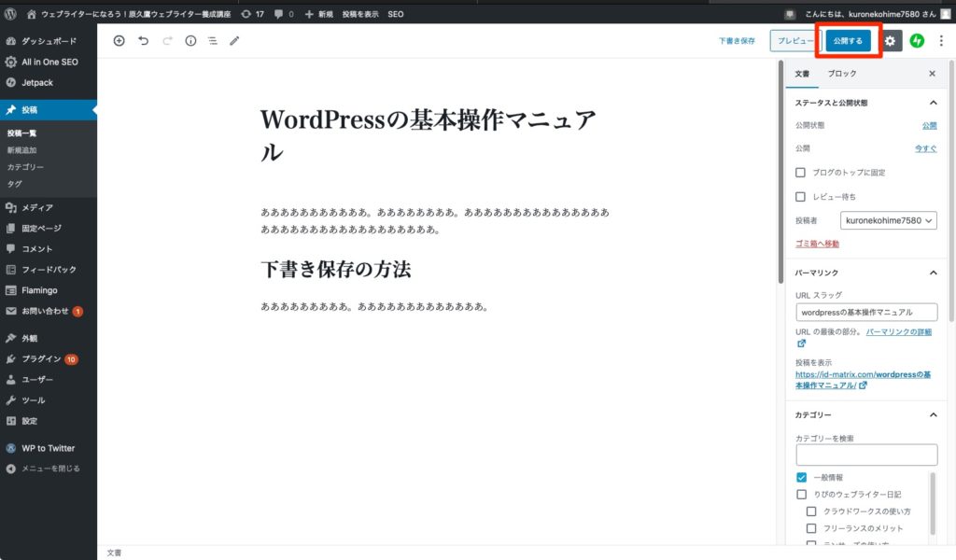Open All in One SEO menu
Screen dimensions: 956x560
[49, 62]
